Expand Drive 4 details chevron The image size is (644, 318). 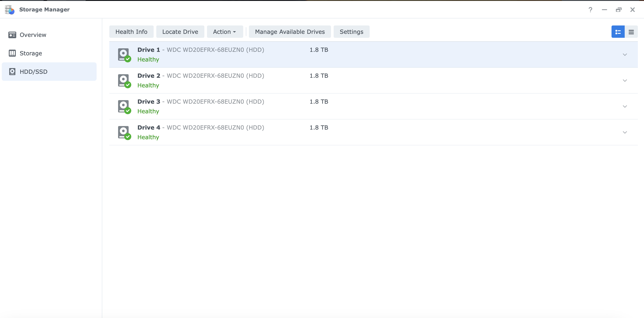coord(624,132)
